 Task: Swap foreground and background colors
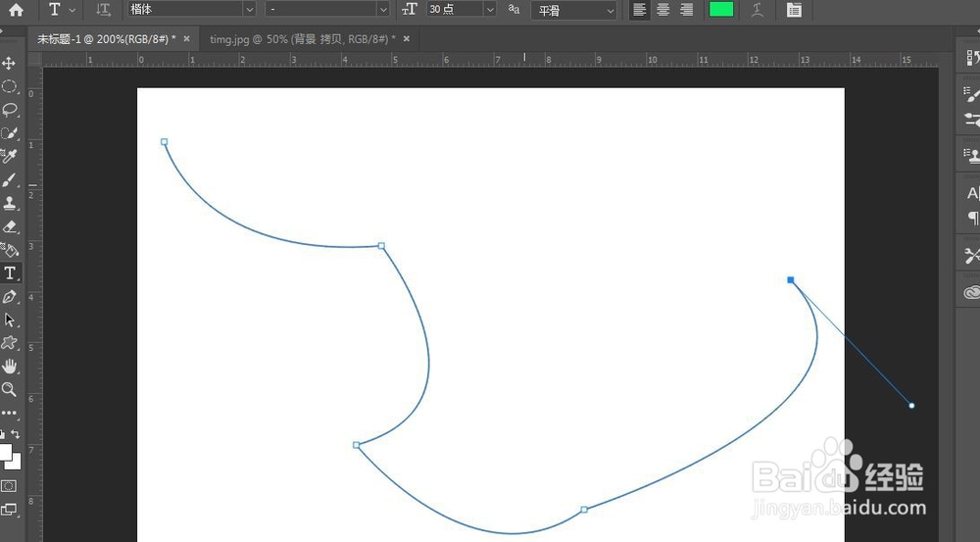pyautogui.click(x=16, y=434)
